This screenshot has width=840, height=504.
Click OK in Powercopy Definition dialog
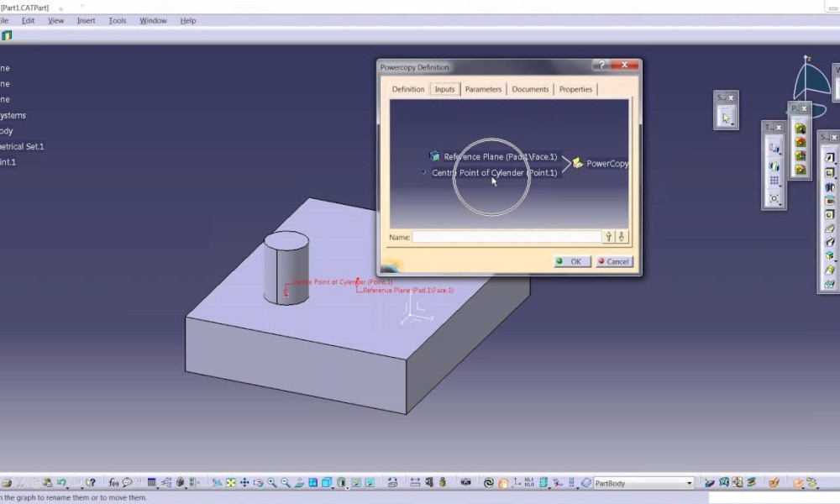click(x=572, y=261)
